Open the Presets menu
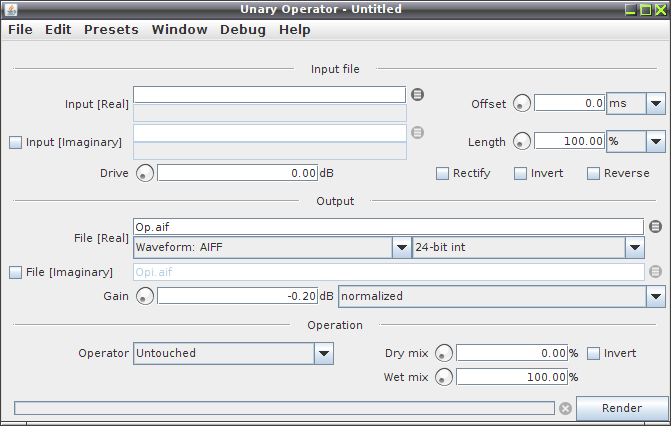The width and height of the screenshot is (671, 426). [111, 30]
